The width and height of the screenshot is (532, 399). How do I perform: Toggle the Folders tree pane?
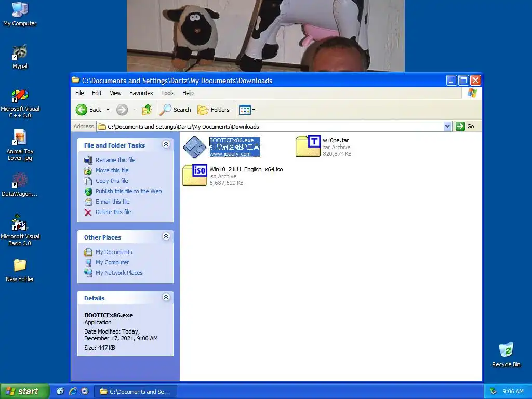coord(214,110)
